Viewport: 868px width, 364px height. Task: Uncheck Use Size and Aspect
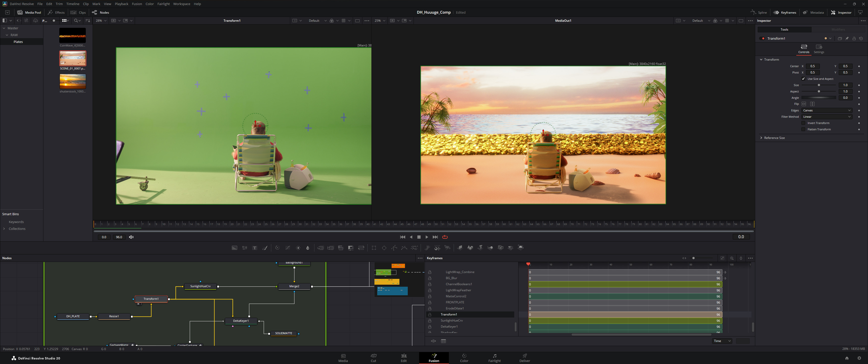[803, 79]
